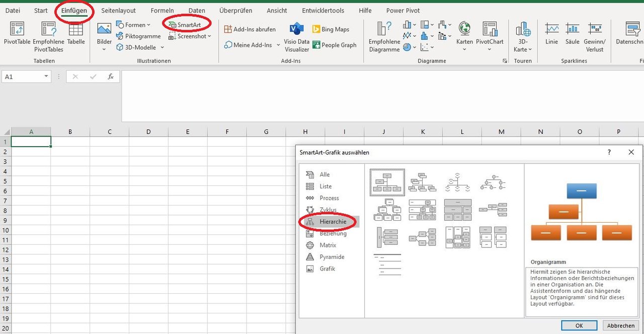Screen dimensions: 644x334
Task: Open the Formeln ribbon tab
Action: pyautogui.click(x=162, y=10)
